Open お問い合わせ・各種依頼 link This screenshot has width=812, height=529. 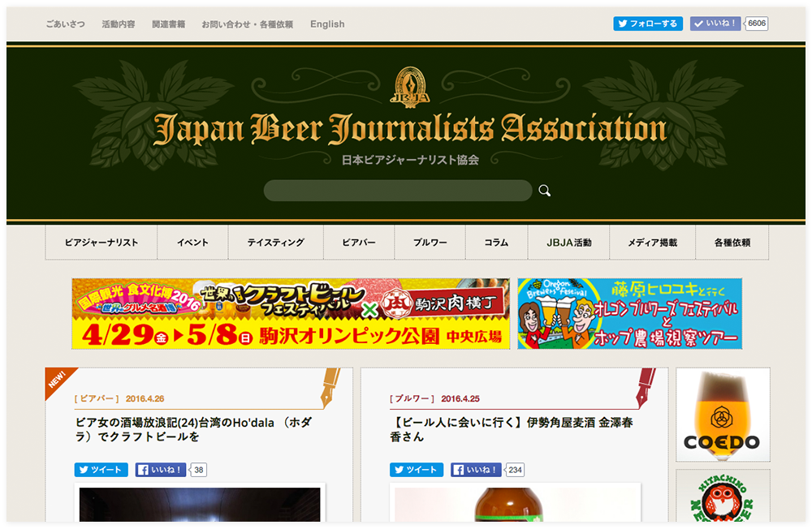click(247, 24)
